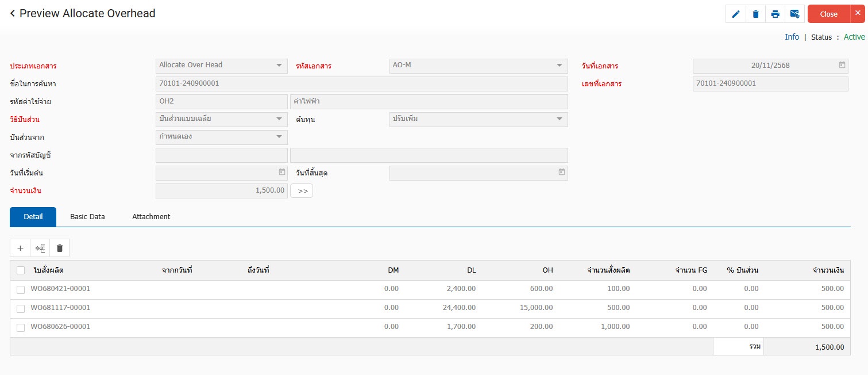Screen dimensions: 868x375
Task: Print the document using printer icon
Action: point(775,14)
